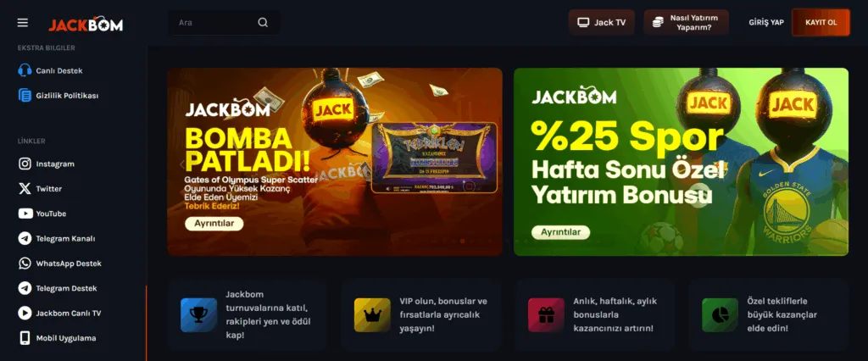Open the Twitter X icon
Screen dimensions: 868x361
coord(25,189)
